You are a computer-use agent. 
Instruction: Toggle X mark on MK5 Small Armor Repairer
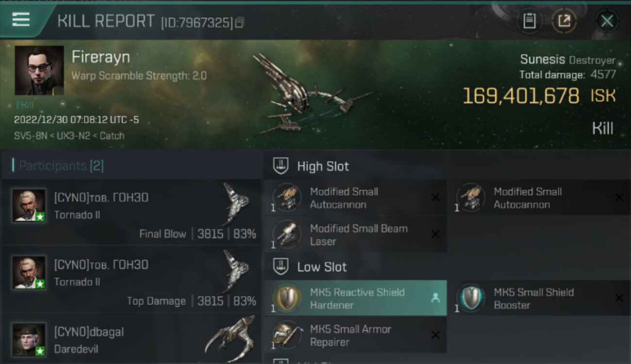(435, 335)
